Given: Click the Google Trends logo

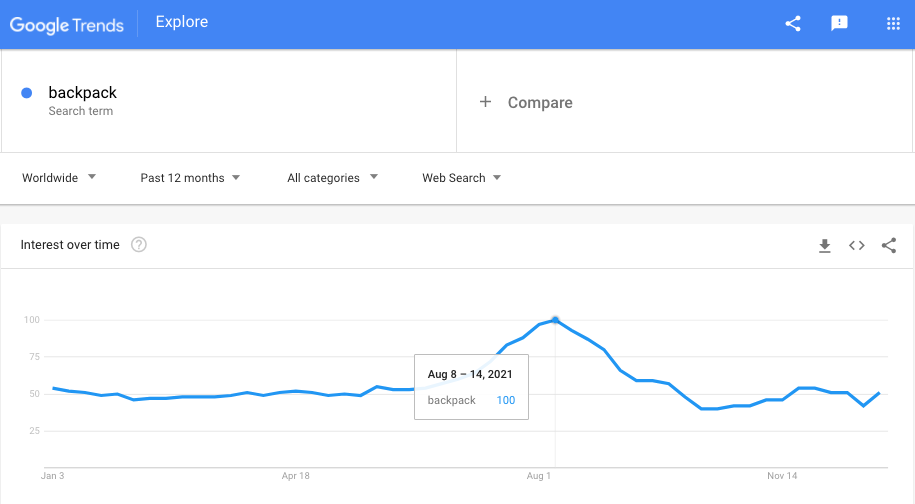Looking at the screenshot, I should 67,24.
